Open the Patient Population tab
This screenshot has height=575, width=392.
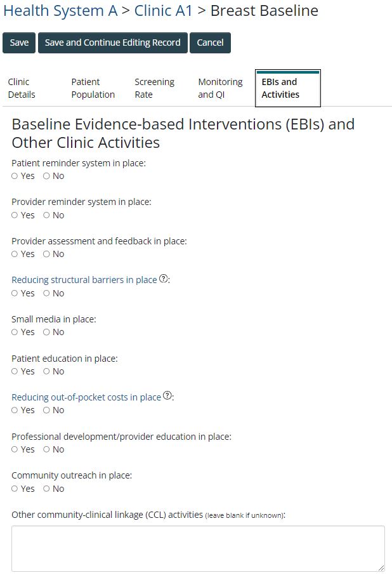click(93, 88)
